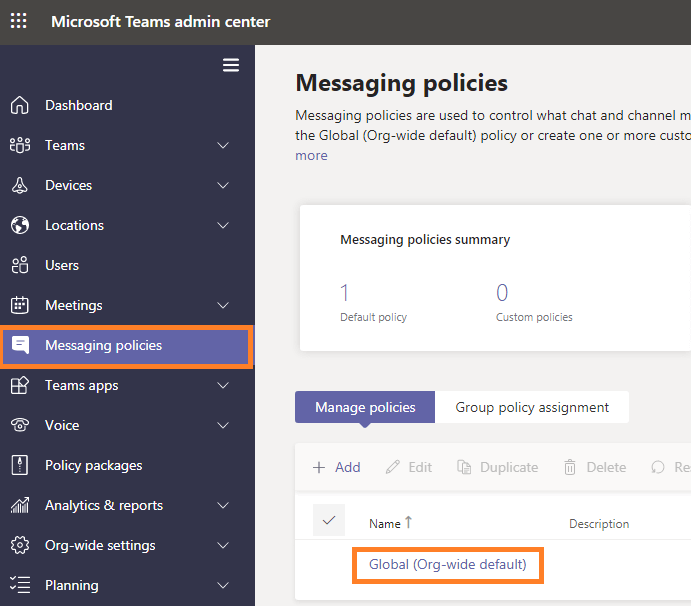The width and height of the screenshot is (691, 606).
Task: Click the Analytics & reports chart icon
Action: (20, 505)
